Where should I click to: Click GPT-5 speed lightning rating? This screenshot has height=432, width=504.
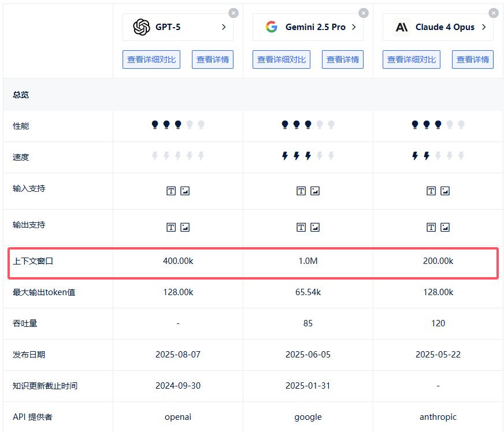[x=178, y=156]
